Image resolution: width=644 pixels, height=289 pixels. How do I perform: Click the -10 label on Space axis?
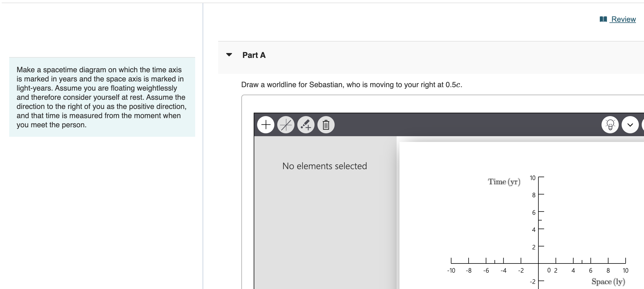tap(451, 270)
